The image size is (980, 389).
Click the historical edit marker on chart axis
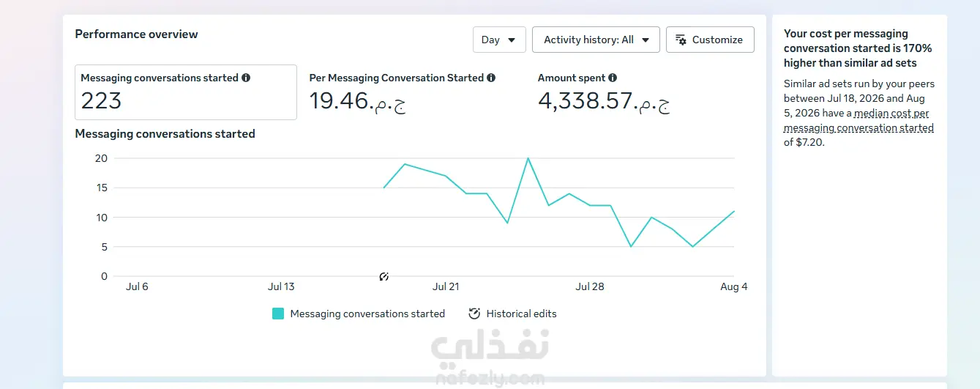384,276
